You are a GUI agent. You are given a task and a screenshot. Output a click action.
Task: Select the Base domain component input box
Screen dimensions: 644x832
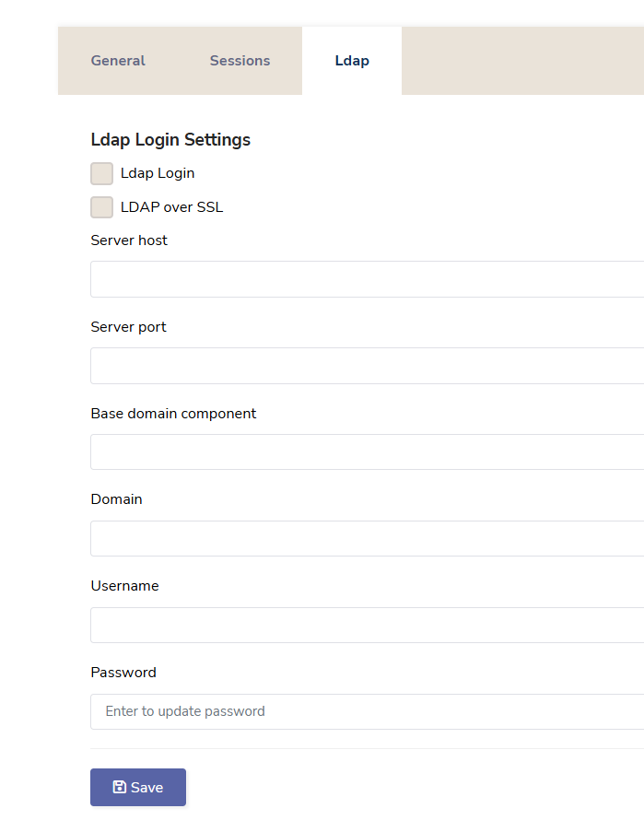tap(367, 452)
